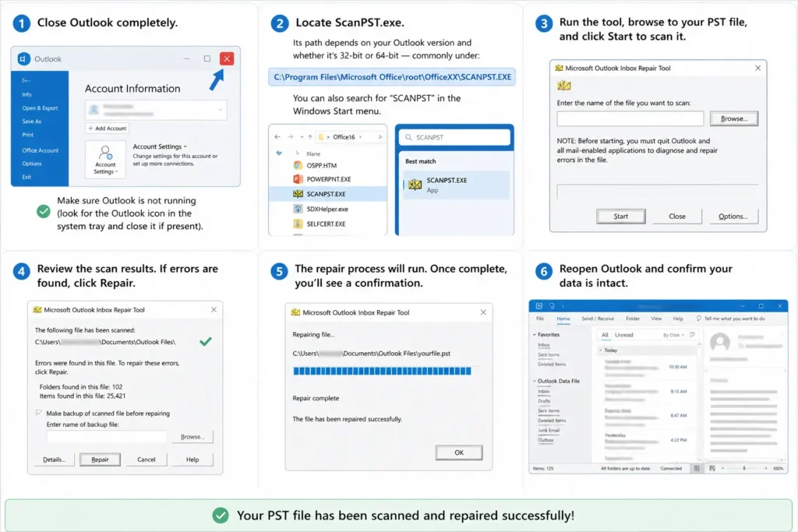Click Browse next to backup file name
798x532 pixels.
[x=192, y=437]
